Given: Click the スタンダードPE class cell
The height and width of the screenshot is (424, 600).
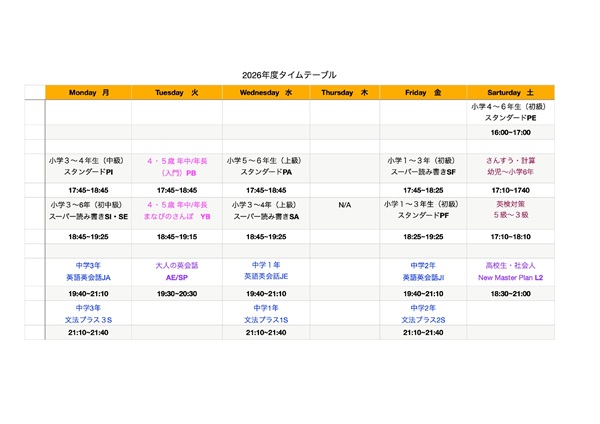Looking at the screenshot, I should (510, 112).
